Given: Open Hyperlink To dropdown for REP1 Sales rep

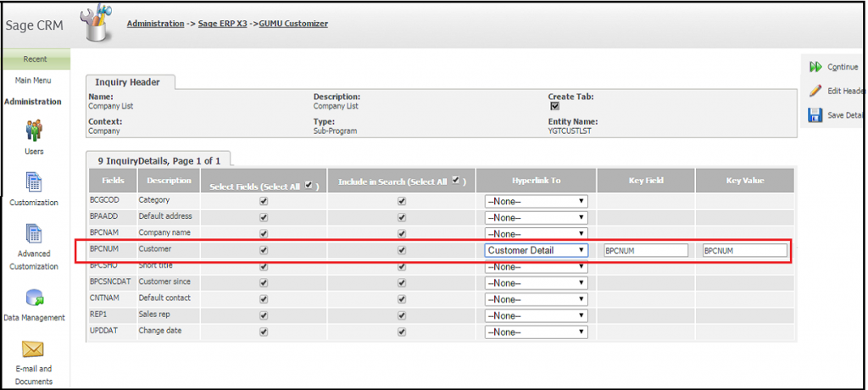Looking at the screenshot, I should 536,315.
